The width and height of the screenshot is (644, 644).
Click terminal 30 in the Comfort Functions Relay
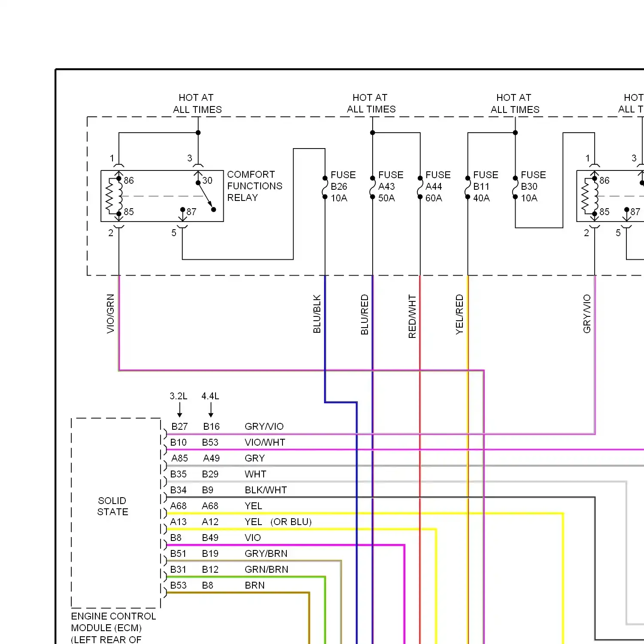207,180
